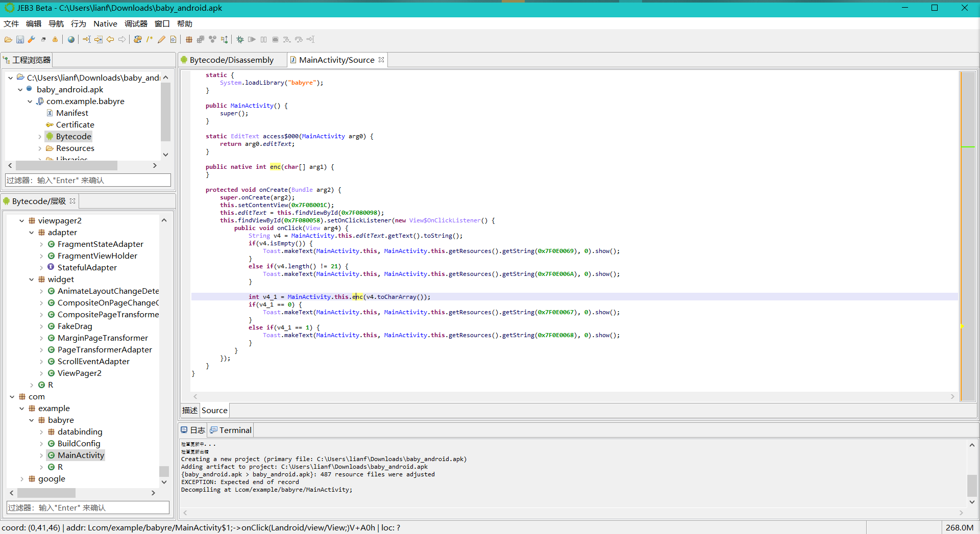Image resolution: width=980 pixels, height=534 pixels.
Task: Switch to the Terminal tab
Action: pos(231,430)
